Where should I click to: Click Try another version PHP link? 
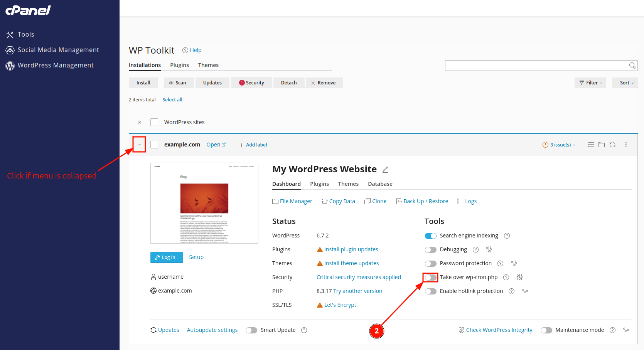click(x=357, y=291)
